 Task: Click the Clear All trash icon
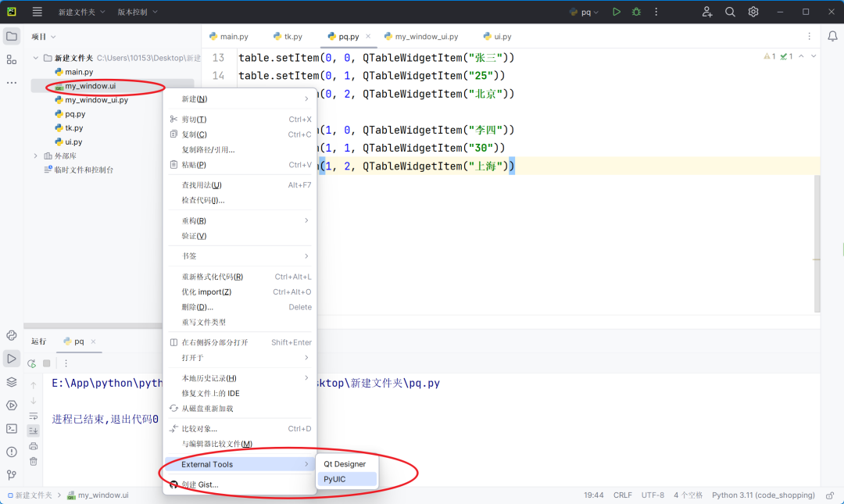click(x=34, y=462)
